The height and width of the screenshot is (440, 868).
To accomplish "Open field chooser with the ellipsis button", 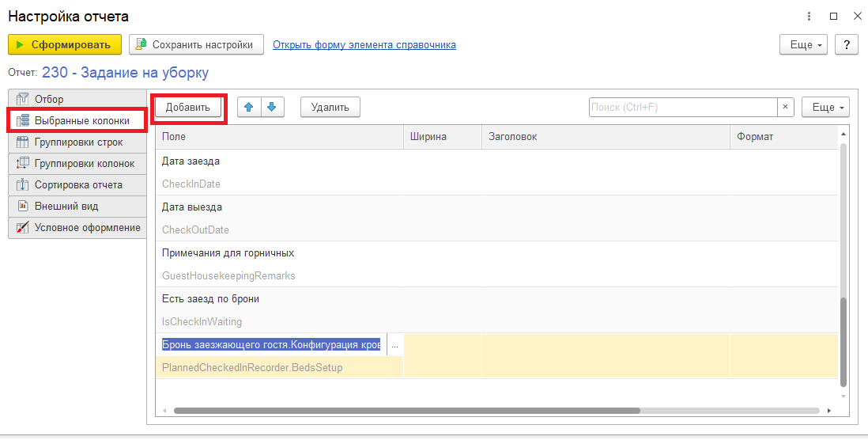I will tap(394, 345).
